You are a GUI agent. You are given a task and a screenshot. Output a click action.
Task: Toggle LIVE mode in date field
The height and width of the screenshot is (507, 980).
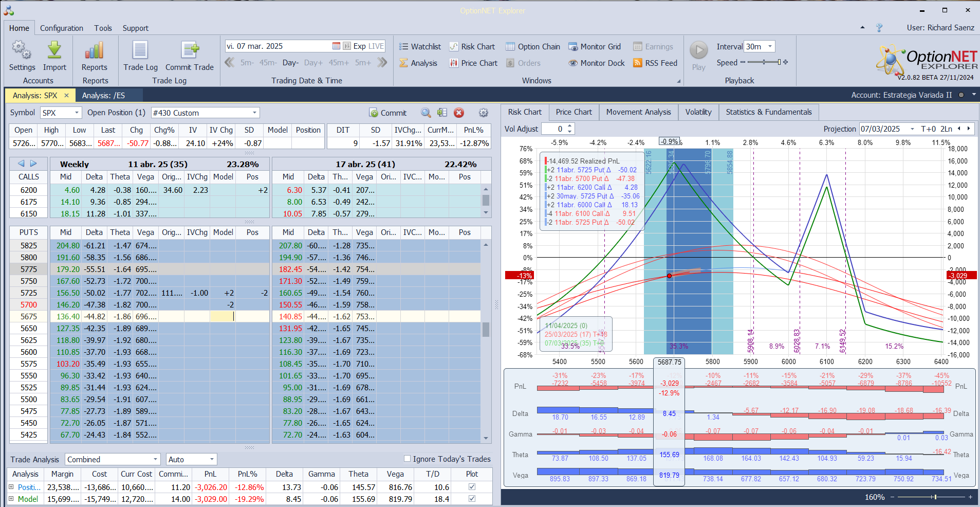[x=376, y=46]
